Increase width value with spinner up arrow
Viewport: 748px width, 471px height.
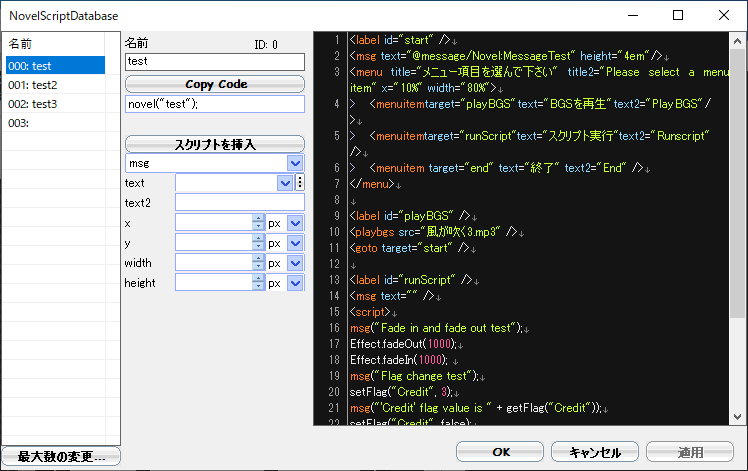coord(258,259)
